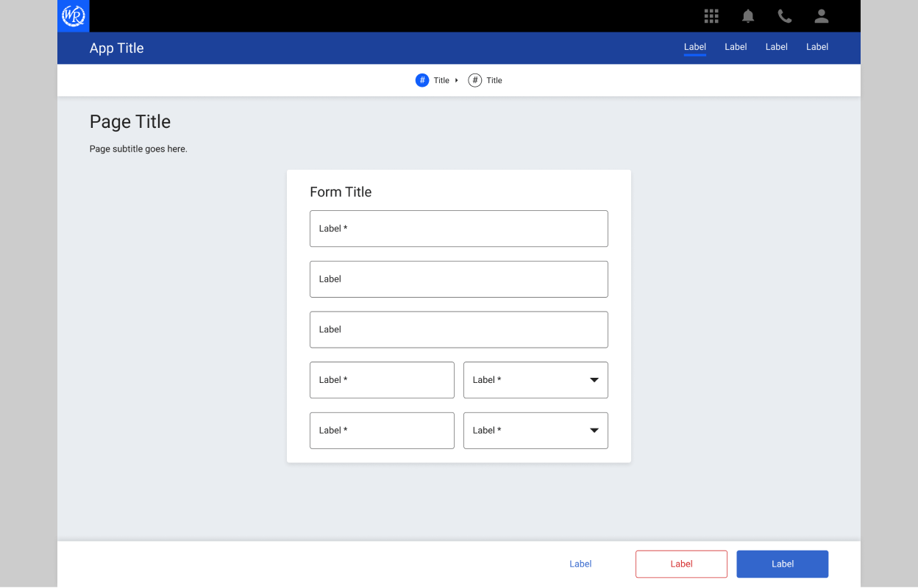Screen dimensions: 918x588
Task: Select the underlined active Label nav item
Action: tap(694, 46)
